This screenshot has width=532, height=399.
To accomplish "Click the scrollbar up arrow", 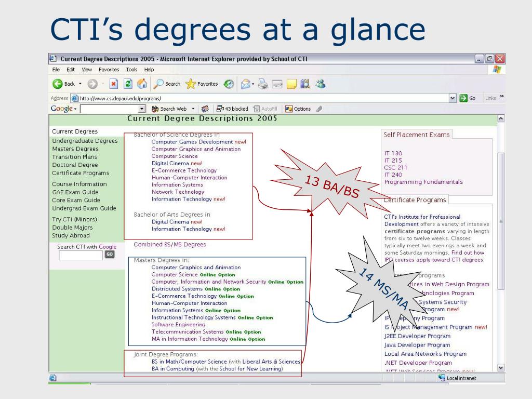I will pos(501,119).
